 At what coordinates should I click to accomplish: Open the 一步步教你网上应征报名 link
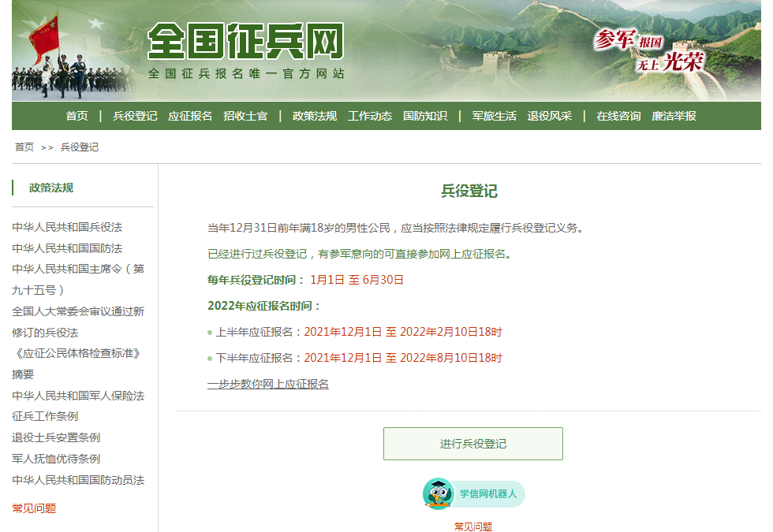tap(267, 384)
